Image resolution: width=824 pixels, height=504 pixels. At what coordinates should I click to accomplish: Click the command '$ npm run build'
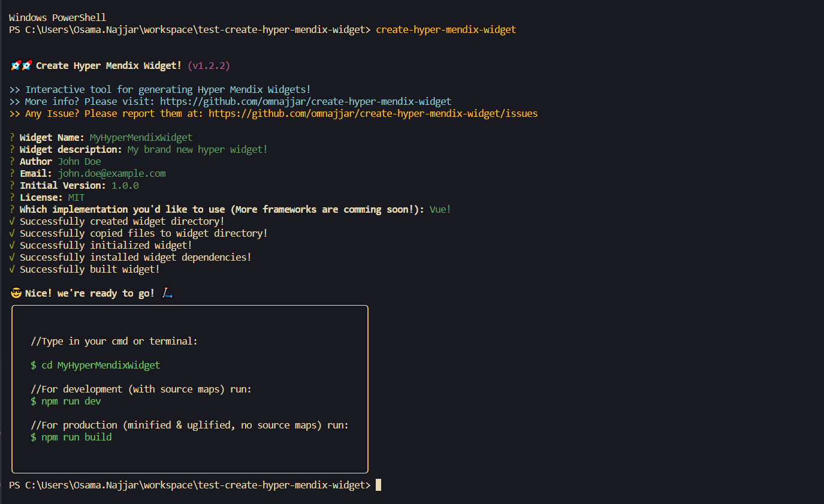[x=71, y=437]
